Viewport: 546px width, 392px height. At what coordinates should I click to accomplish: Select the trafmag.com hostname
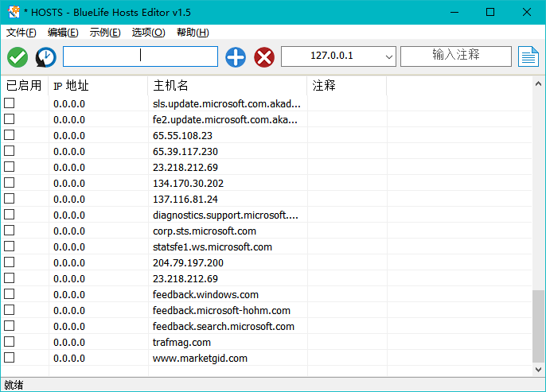point(181,343)
